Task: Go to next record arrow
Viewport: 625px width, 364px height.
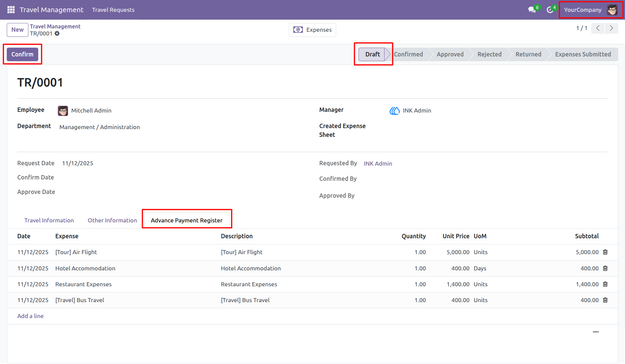Action: point(611,28)
